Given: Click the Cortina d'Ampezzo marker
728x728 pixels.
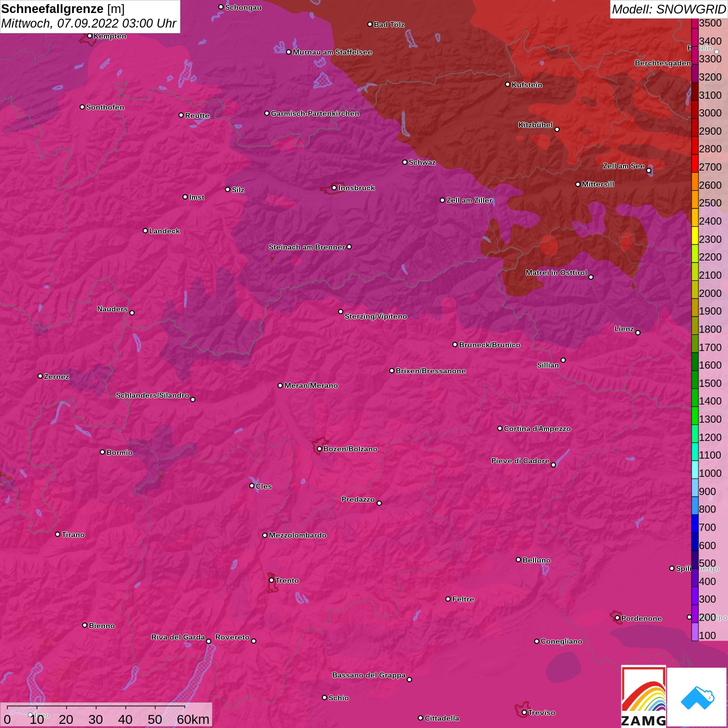Looking at the screenshot, I should [500, 428].
